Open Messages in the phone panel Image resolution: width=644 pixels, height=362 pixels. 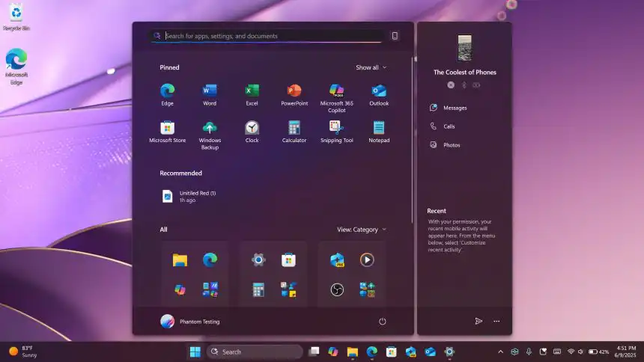click(454, 108)
